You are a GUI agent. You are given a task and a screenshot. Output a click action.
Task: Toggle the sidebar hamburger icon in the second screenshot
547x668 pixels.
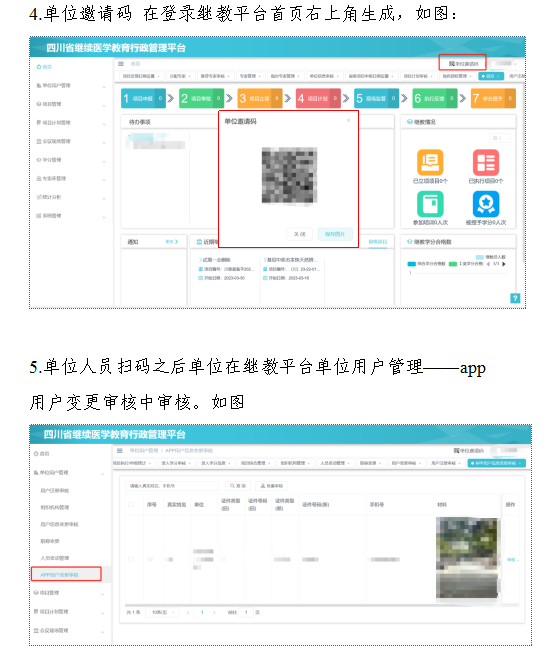click(120, 450)
